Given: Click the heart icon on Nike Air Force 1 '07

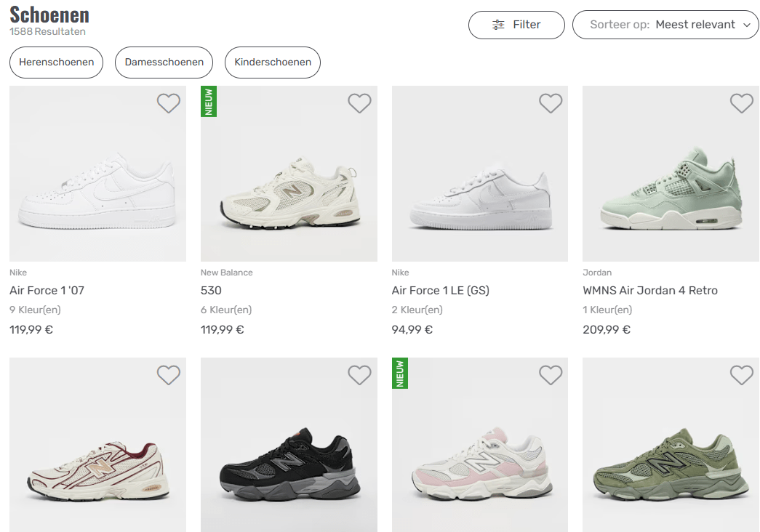Looking at the screenshot, I should coord(168,103).
